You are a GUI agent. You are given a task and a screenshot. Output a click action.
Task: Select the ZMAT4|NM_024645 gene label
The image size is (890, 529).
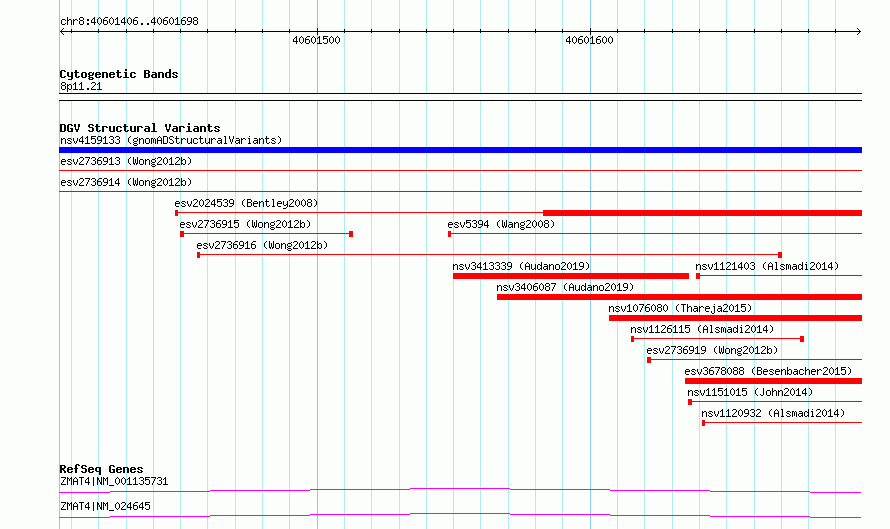point(106,506)
